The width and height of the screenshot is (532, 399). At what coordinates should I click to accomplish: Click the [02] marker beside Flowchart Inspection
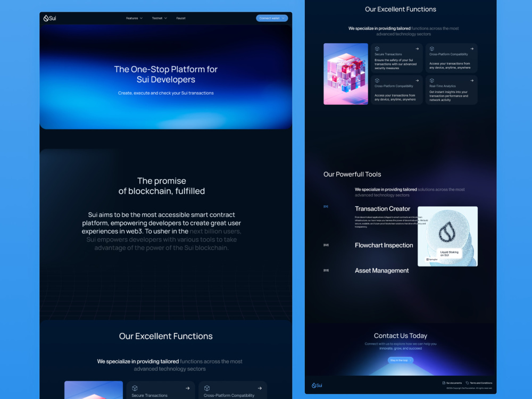click(x=326, y=245)
